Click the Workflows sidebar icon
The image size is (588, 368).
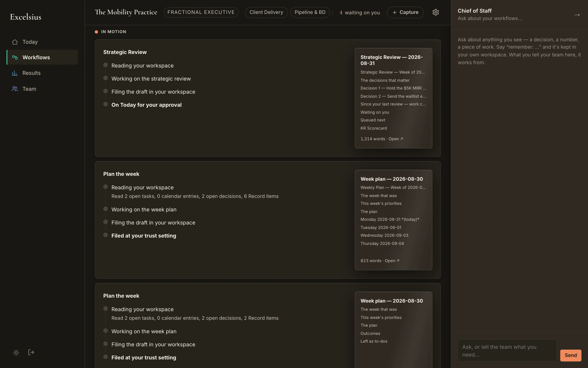pyautogui.click(x=15, y=57)
